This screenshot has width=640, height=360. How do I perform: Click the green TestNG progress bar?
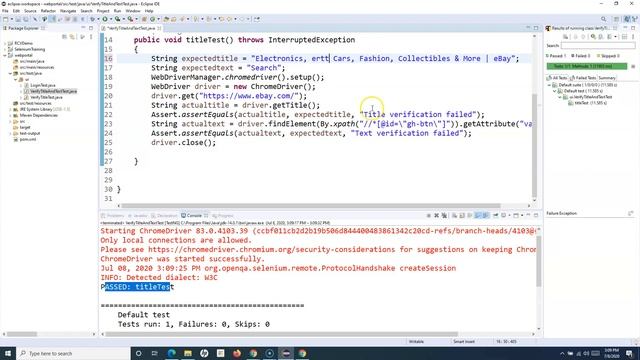click(x=587, y=66)
